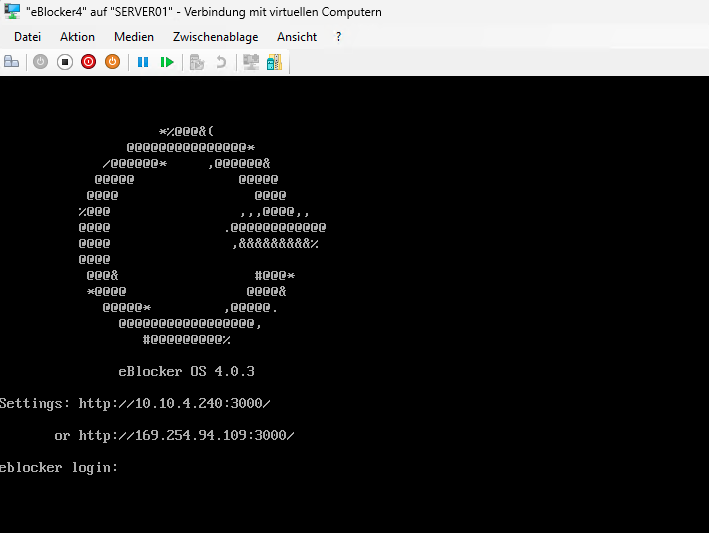Open the Ansicht menu
The width and height of the screenshot is (709, 533).
click(297, 37)
